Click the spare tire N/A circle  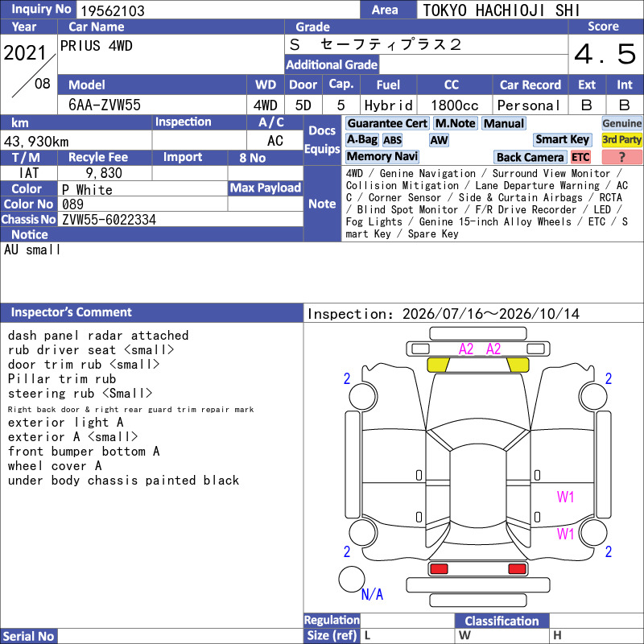tap(352, 579)
